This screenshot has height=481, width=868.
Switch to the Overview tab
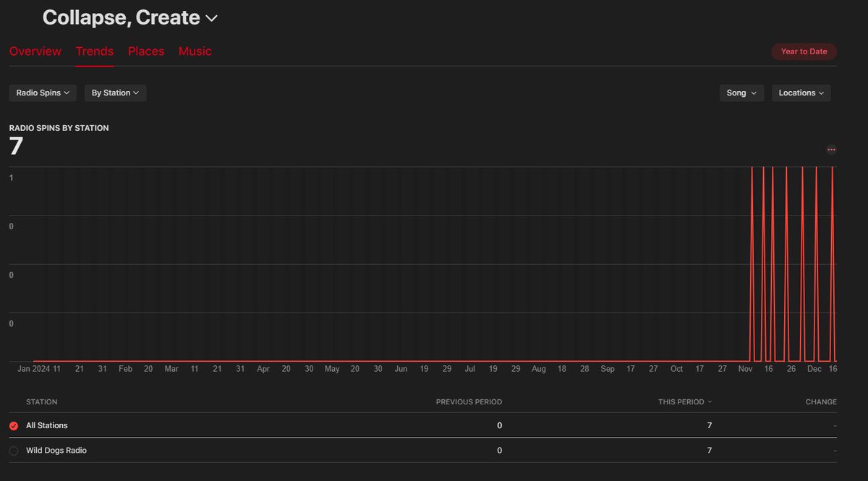point(35,51)
